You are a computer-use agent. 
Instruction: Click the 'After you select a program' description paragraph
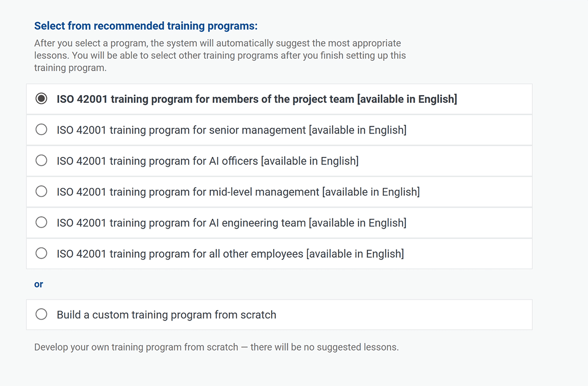[x=218, y=55]
